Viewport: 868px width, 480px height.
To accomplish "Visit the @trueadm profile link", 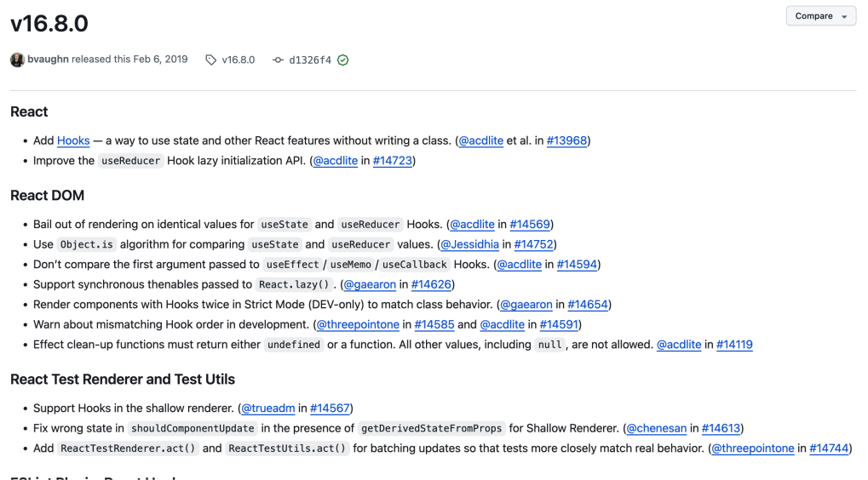I will click(268, 409).
